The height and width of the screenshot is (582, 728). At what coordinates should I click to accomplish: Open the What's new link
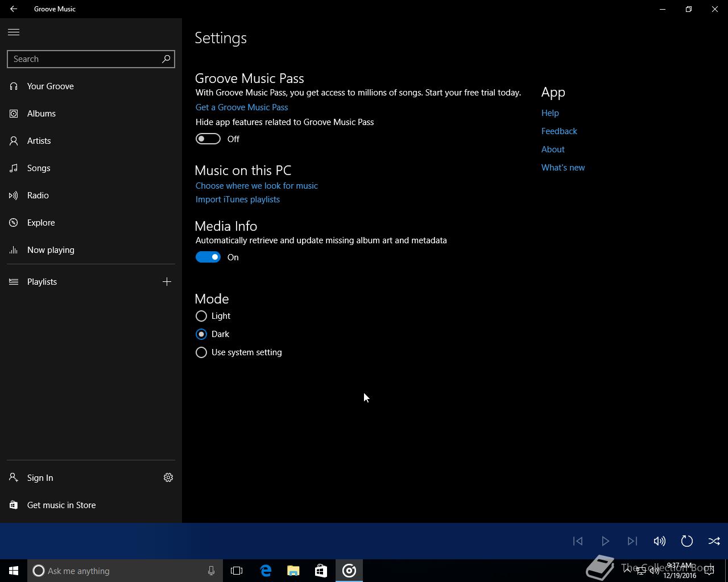(563, 168)
